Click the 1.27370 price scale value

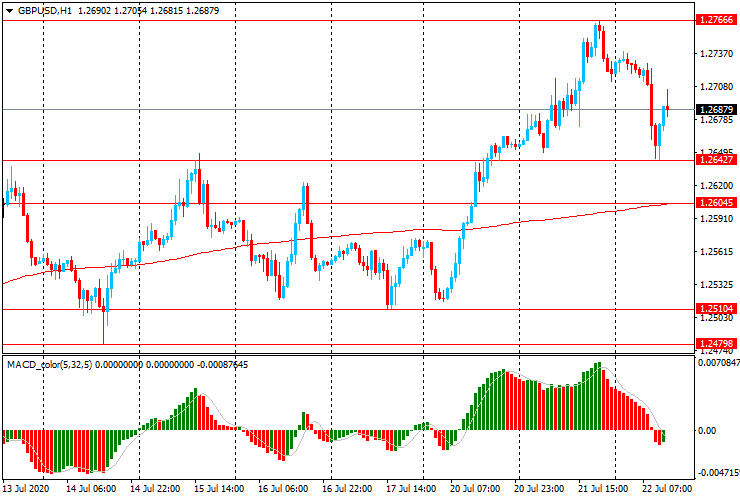(717, 54)
